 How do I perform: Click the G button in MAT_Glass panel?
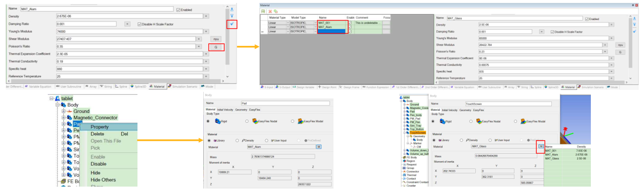click(x=620, y=52)
